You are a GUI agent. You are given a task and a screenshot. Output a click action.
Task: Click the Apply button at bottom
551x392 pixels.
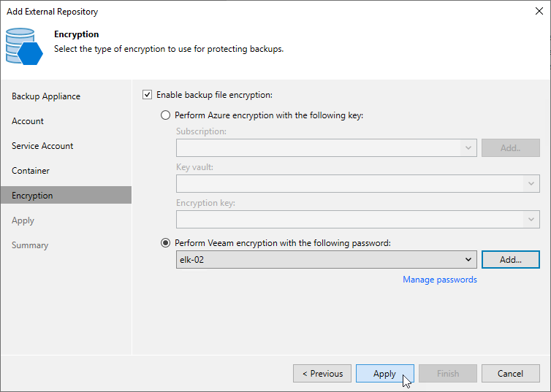tap(385, 374)
